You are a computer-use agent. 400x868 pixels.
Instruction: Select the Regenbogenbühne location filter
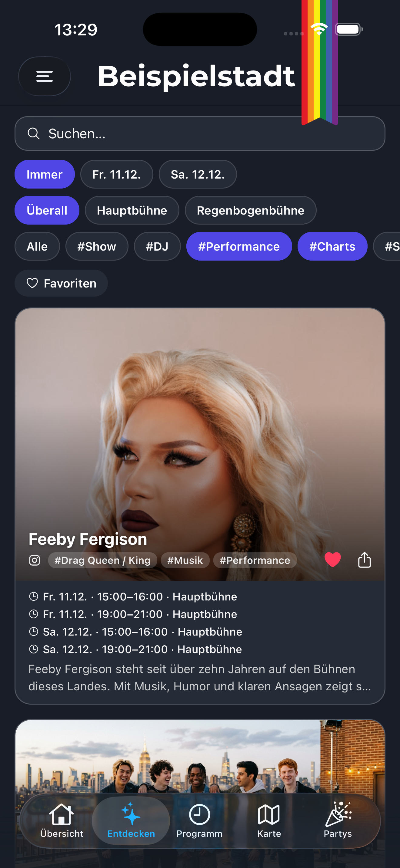tap(251, 210)
